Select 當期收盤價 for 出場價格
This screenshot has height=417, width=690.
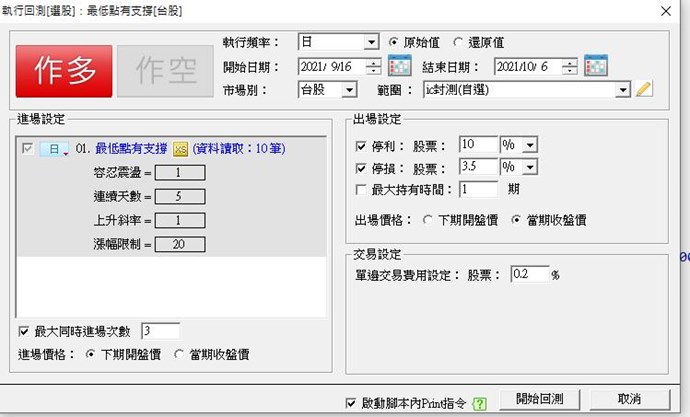516,220
